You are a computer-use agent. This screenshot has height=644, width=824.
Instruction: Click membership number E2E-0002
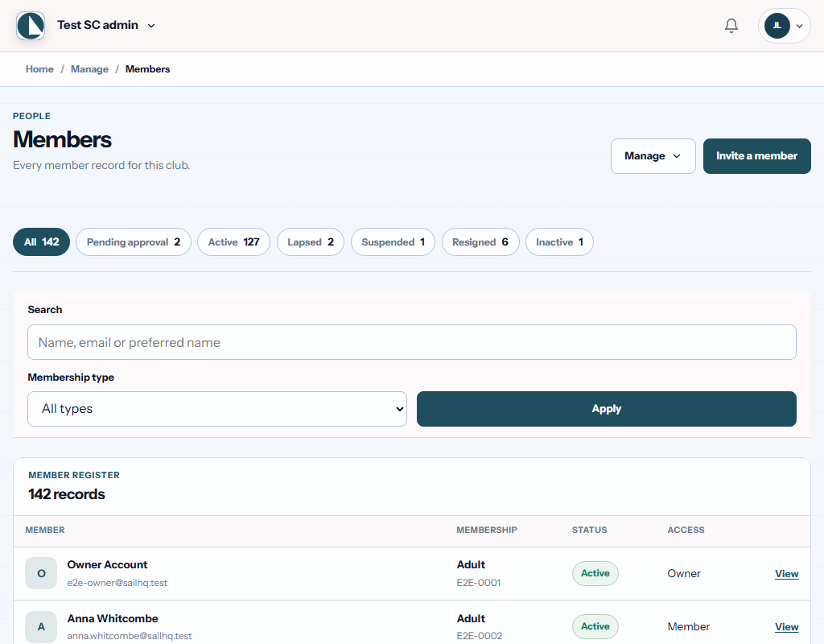[480, 636]
